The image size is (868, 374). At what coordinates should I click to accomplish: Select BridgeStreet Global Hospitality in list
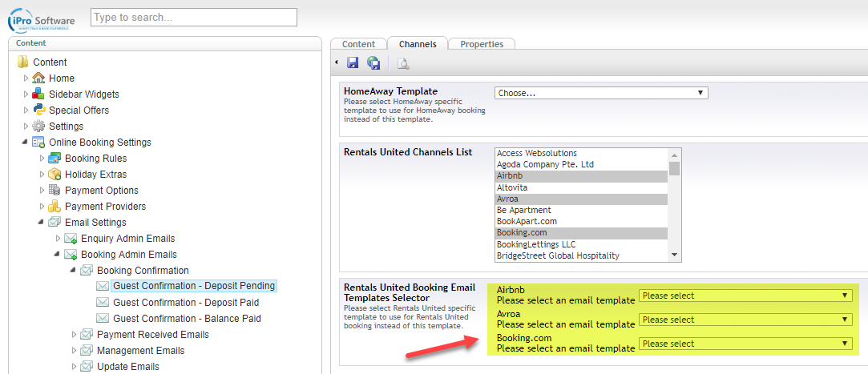point(581,255)
